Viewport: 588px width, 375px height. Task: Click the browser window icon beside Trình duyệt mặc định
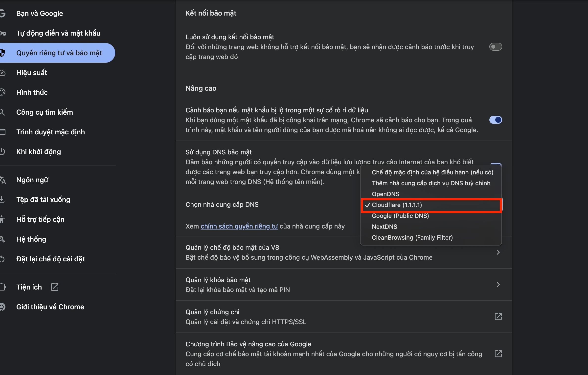[x=2, y=132]
